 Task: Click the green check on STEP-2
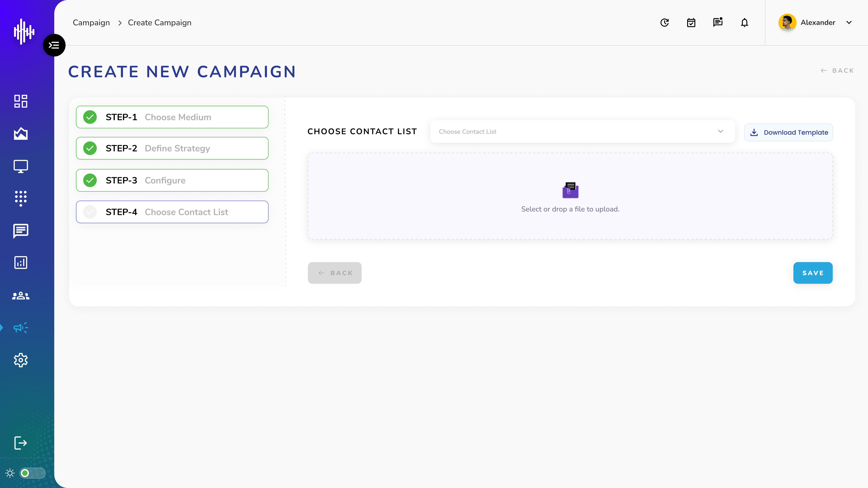coord(90,148)
